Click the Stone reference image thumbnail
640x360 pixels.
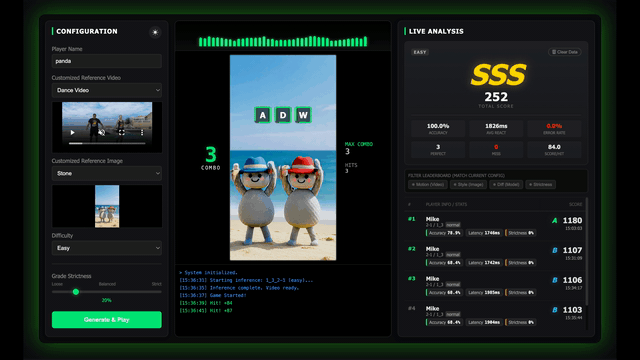pyautogui.click(x=107, y=206)
